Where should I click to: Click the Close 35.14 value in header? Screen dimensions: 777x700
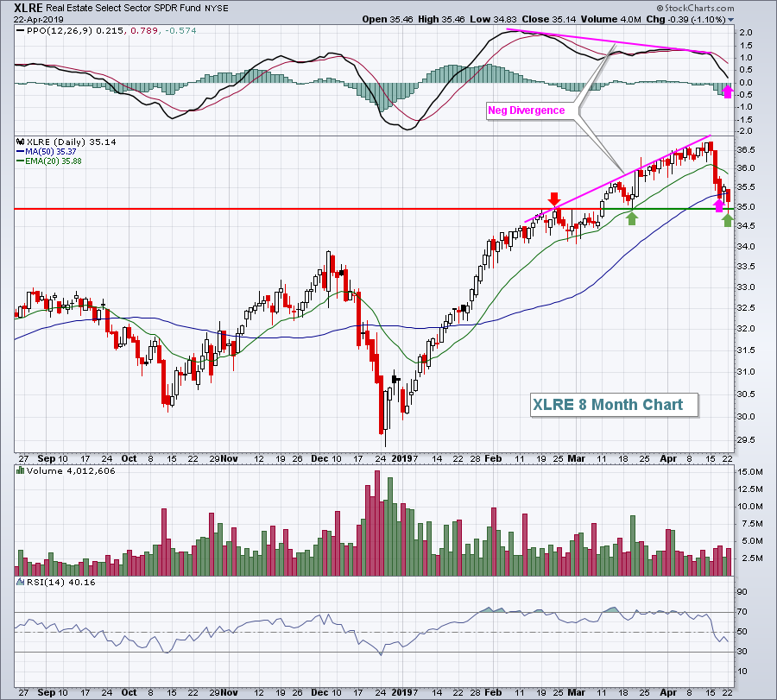pyautogui.click(x=549, y=19)
